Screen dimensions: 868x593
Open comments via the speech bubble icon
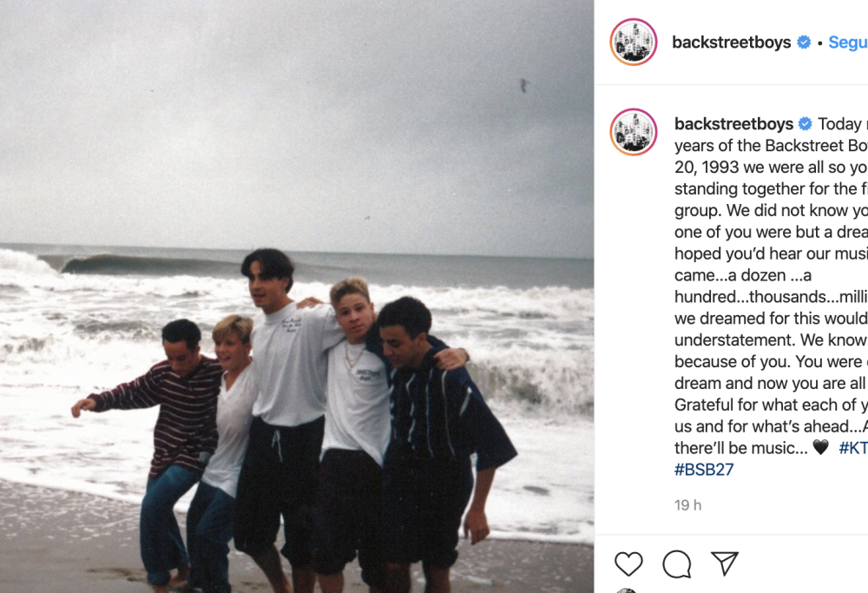[x=677, y=564]
